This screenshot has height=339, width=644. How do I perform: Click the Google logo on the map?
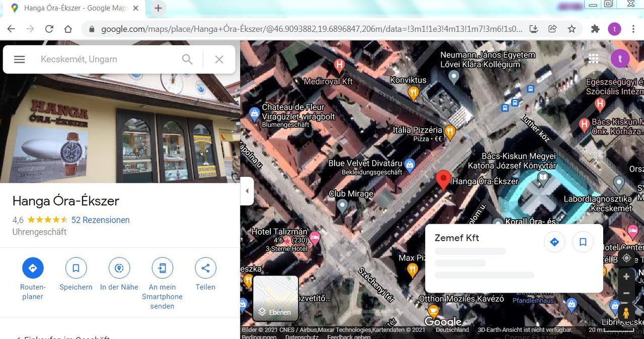click(x=443, y=321)
